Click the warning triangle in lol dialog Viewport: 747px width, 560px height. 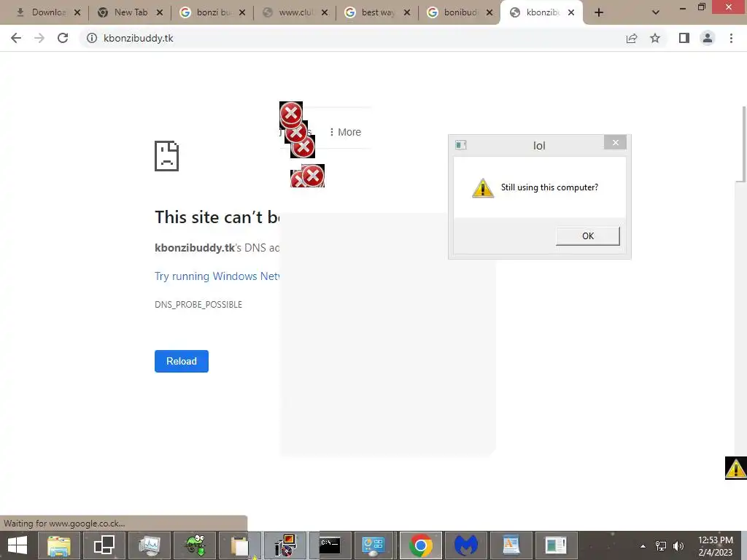[x=483, y=187]
